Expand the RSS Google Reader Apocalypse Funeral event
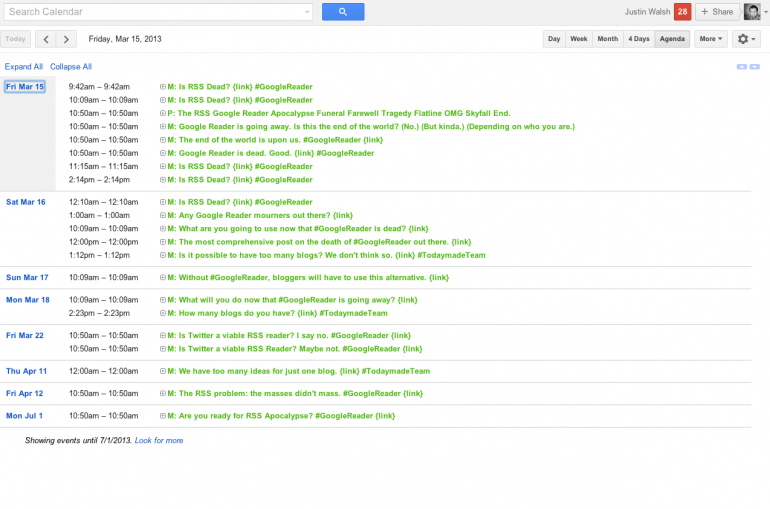The image size is (770, 509). tap(163, 113)
